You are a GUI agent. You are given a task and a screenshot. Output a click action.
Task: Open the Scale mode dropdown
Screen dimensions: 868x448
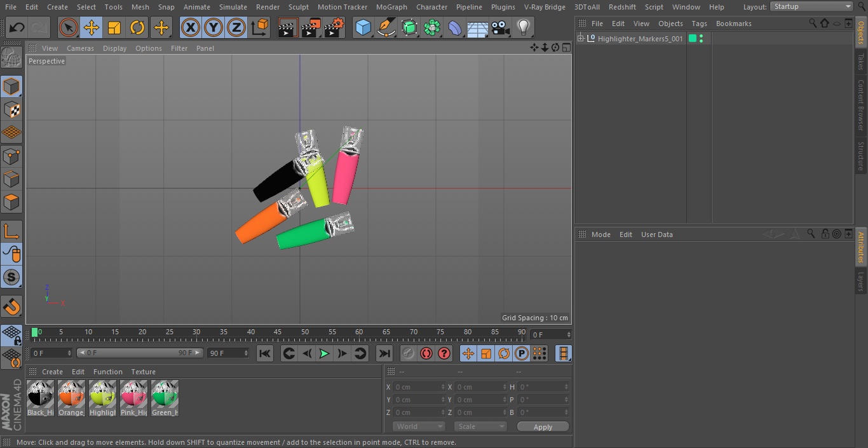coord(480,426)
